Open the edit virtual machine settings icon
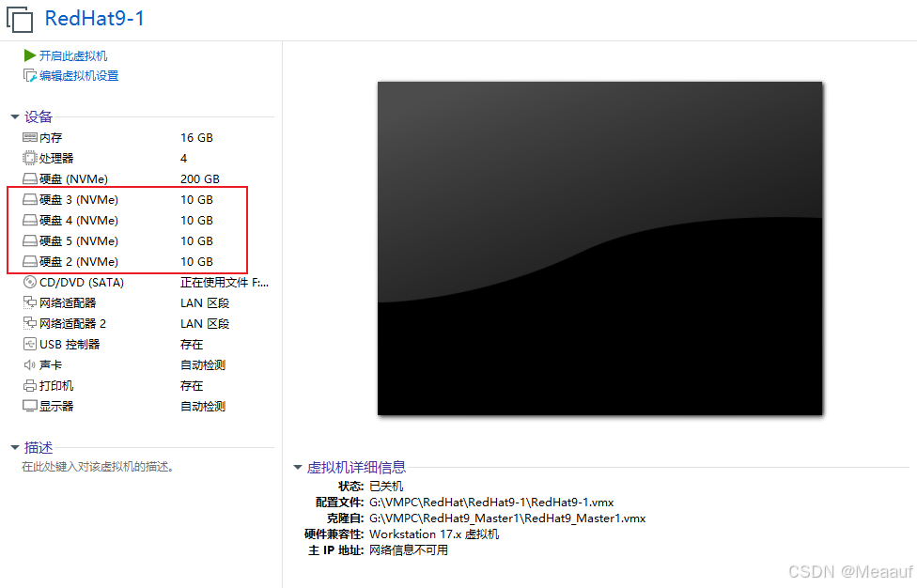917x588 pixels. (30, 75)
